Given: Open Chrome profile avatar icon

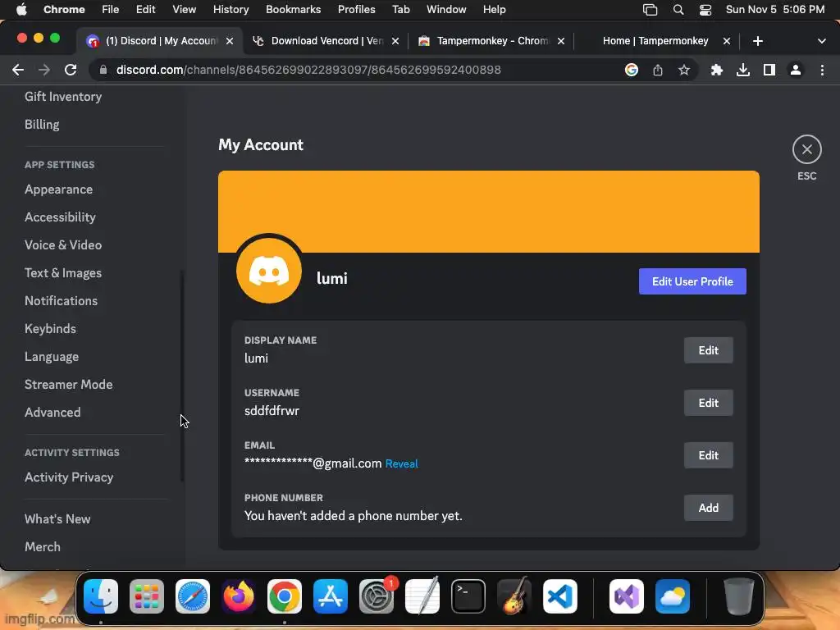Looking at the screenshot, I should (796, 70).
